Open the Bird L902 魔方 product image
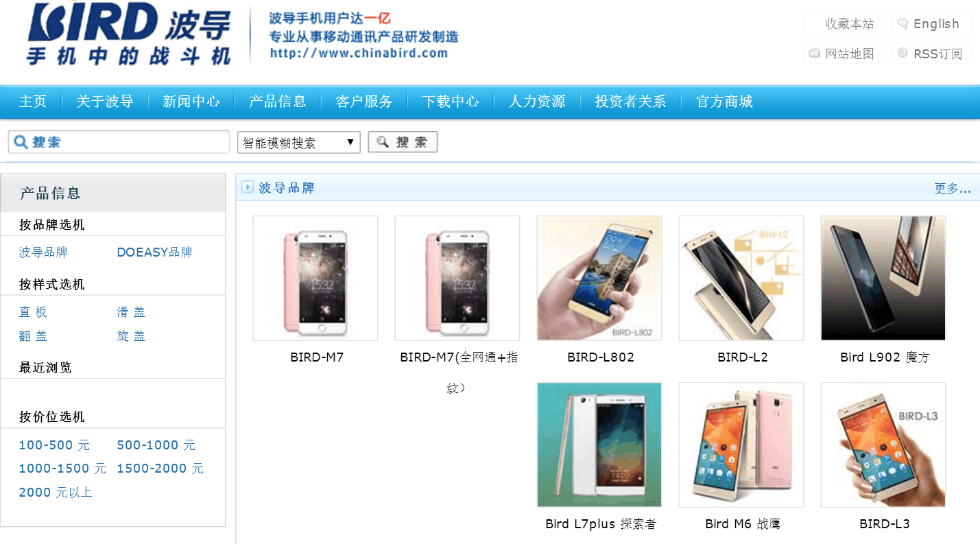The width and height of the screenshot is (980, 544). coord(883,279)
